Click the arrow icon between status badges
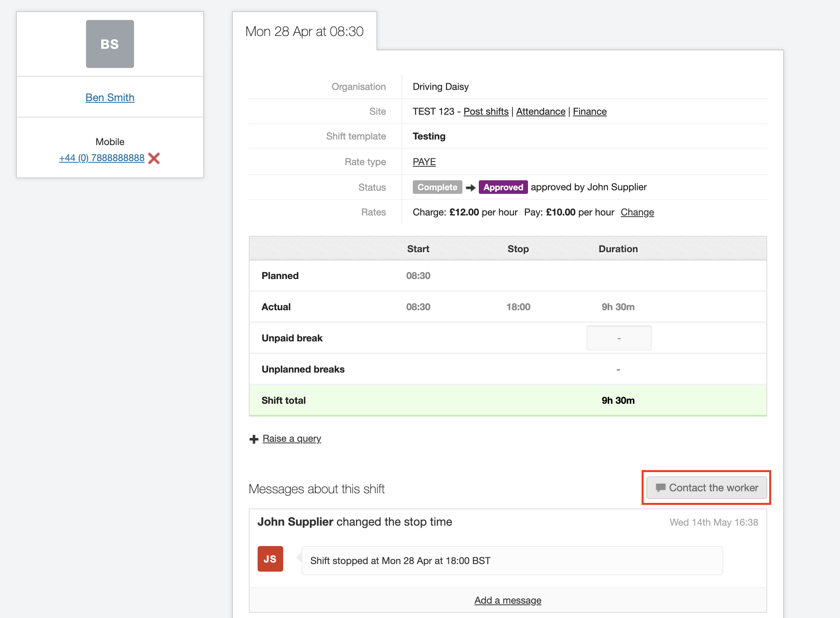The height and width of the screenshot is (618, 840). (x=470, y=187)
